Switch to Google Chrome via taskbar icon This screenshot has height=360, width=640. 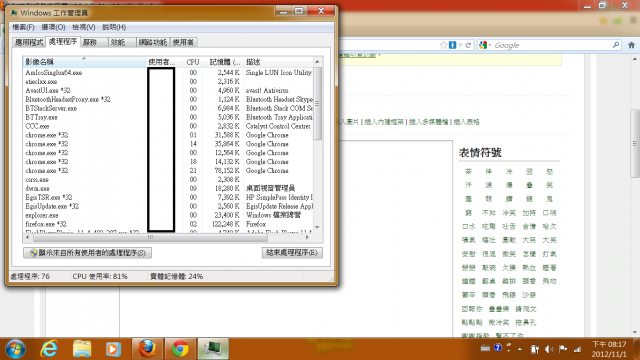click(x=180, y=349)
